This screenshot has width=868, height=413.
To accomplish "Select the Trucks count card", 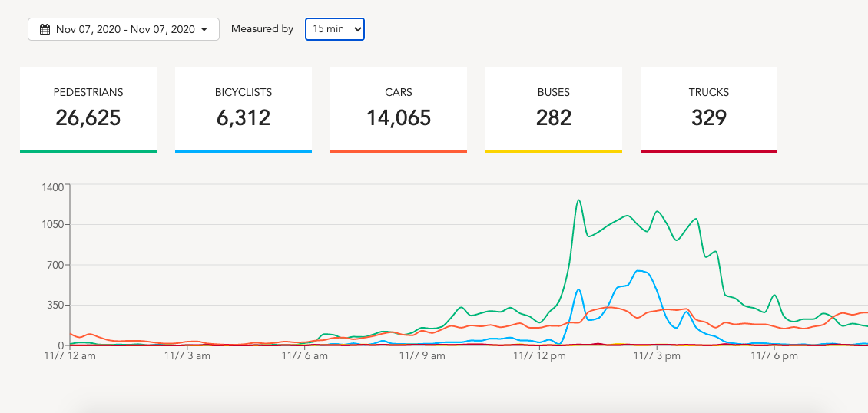I will (709, 107).
